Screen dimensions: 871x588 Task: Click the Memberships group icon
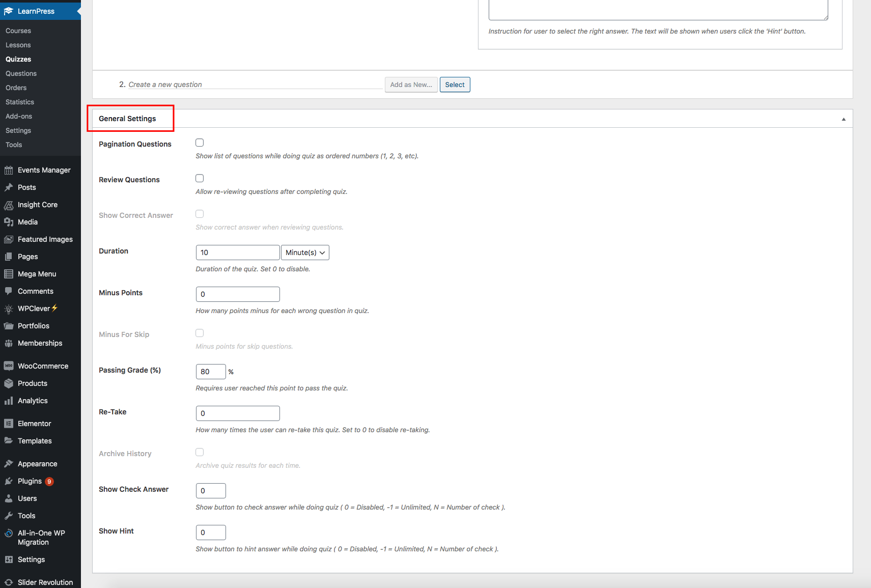[x=9, y=343]
